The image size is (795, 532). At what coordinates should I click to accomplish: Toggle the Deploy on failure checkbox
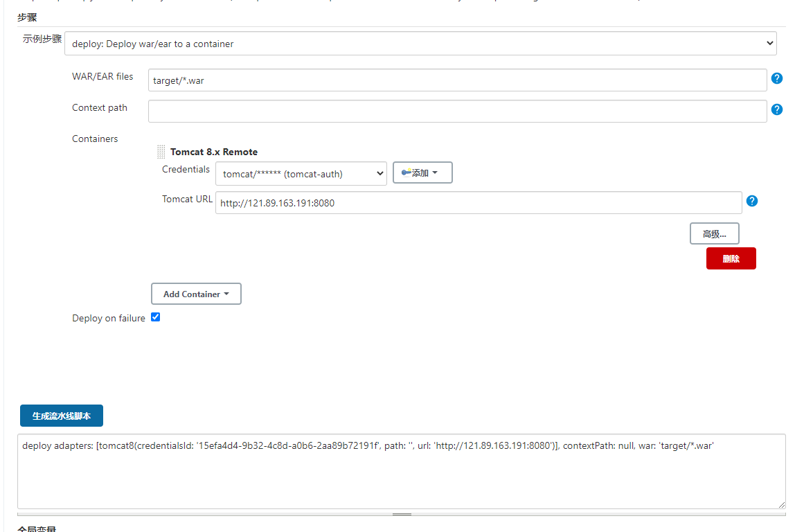(156, 317)
